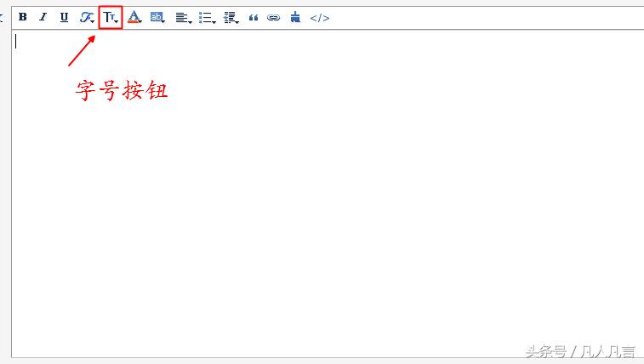Image resolution: width=644 pixels, height=364 pixels.
Task: Toggle italic formatting
Action: (x=43, y=17)
